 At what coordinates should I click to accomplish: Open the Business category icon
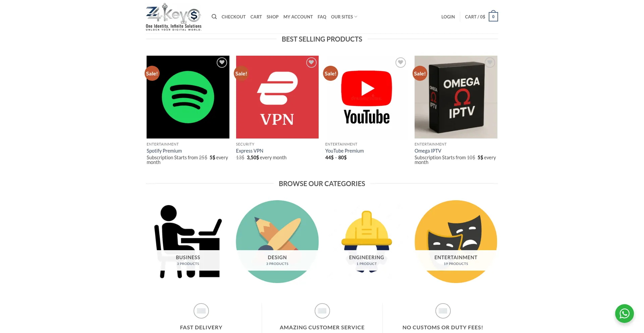188,241
